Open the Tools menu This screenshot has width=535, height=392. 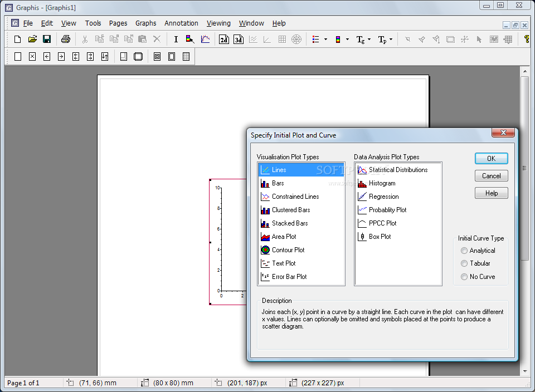(x=93, y=23)
